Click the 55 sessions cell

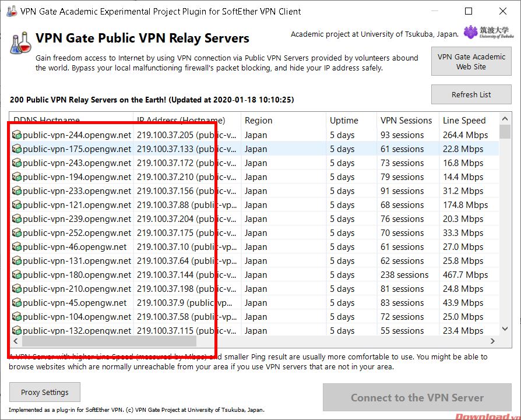point(402,330)
